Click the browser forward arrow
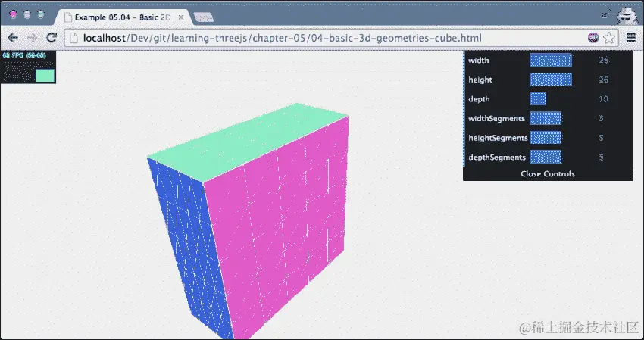This screenshot has height=340, width=644. (32, 38)
